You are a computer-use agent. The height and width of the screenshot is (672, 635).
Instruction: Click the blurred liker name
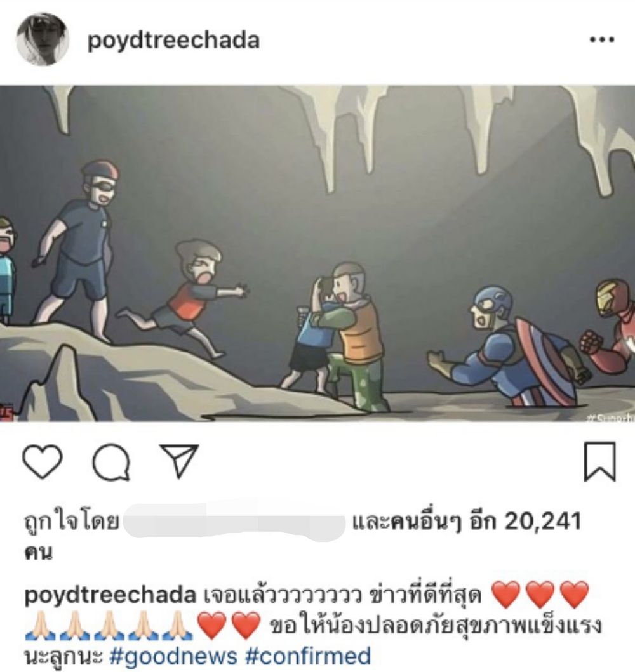click(x=234, y=522)
